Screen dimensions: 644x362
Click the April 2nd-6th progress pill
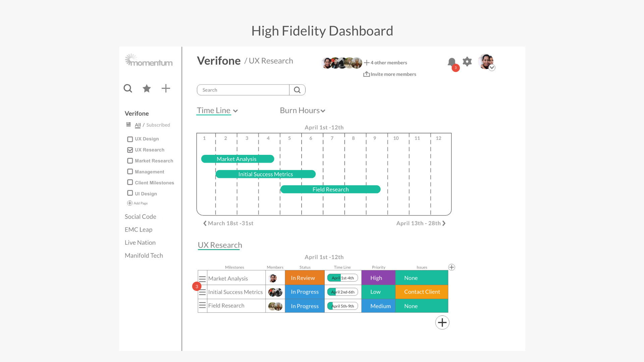[x=343, y=292]
